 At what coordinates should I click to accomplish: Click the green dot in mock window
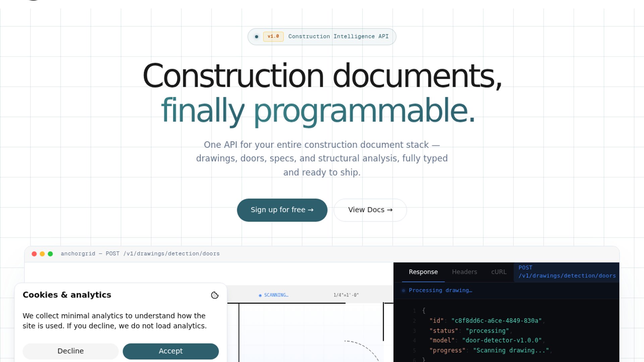pos(50,254)
